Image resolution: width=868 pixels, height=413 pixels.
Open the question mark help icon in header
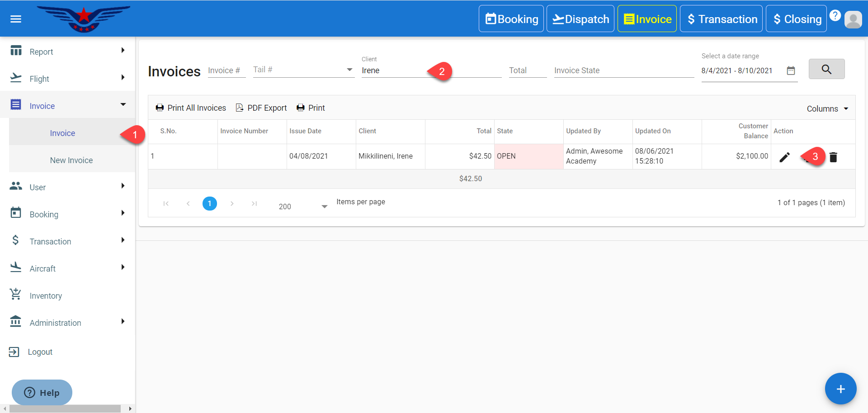click(x=835, y=16)
